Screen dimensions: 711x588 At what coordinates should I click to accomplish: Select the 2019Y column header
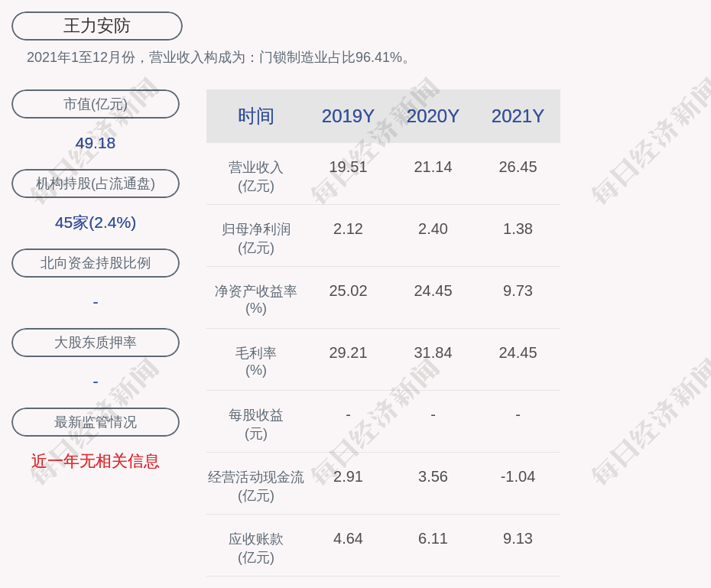[348, 116]
